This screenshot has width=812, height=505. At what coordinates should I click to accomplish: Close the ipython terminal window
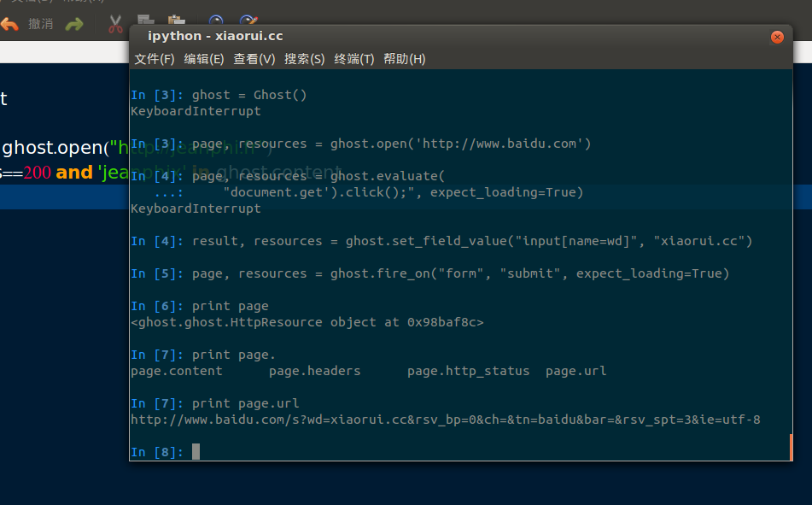[x=777, y=37]
